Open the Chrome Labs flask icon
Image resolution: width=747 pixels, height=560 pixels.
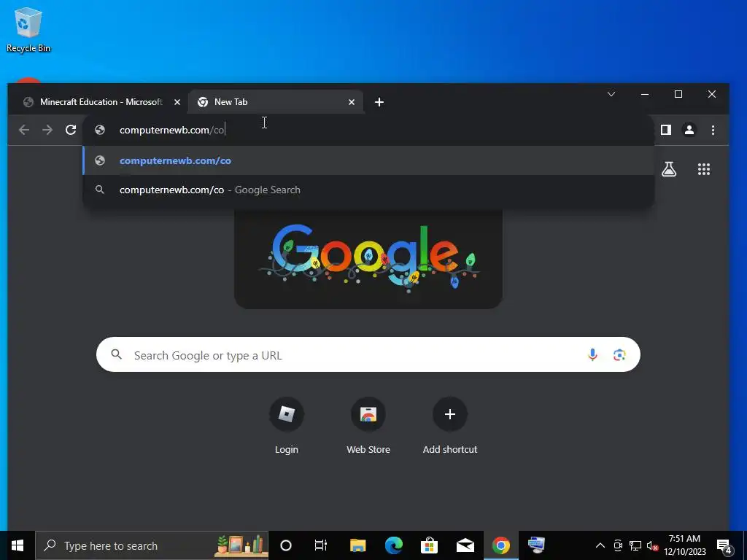coord(669,169)
